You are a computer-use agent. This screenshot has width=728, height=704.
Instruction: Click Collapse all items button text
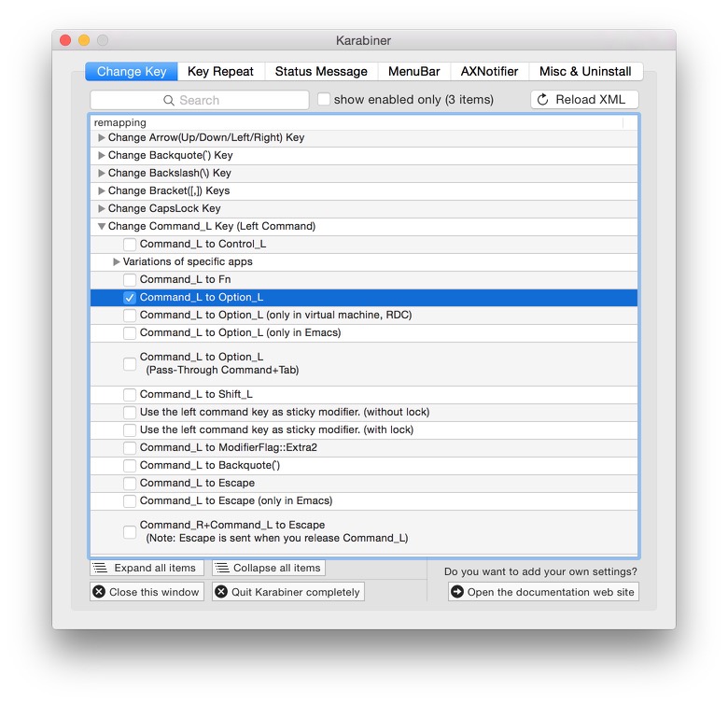(276, 568)
